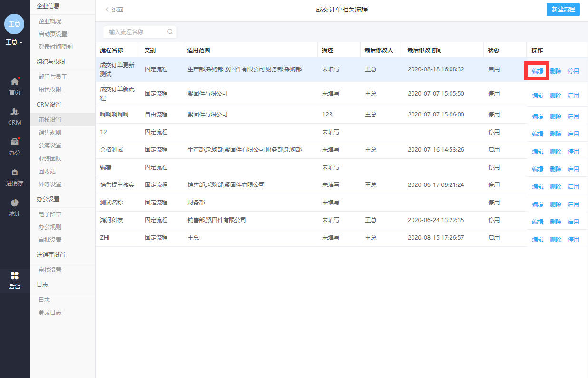Delete the flow named 编辑
This screenshot has height=378, width=588.
click(x=556, y=169)
